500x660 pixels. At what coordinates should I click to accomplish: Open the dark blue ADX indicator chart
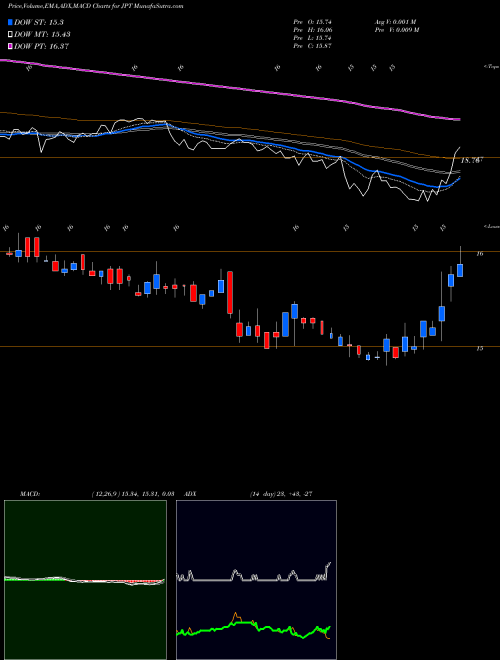[256, 580]
